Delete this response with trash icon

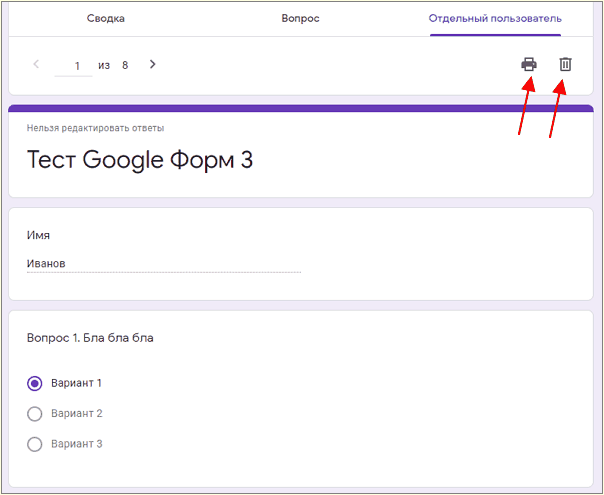565,64
